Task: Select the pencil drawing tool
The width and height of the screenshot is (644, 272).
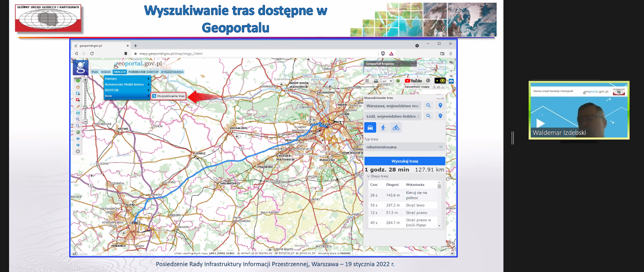Action: coord(78,106)
